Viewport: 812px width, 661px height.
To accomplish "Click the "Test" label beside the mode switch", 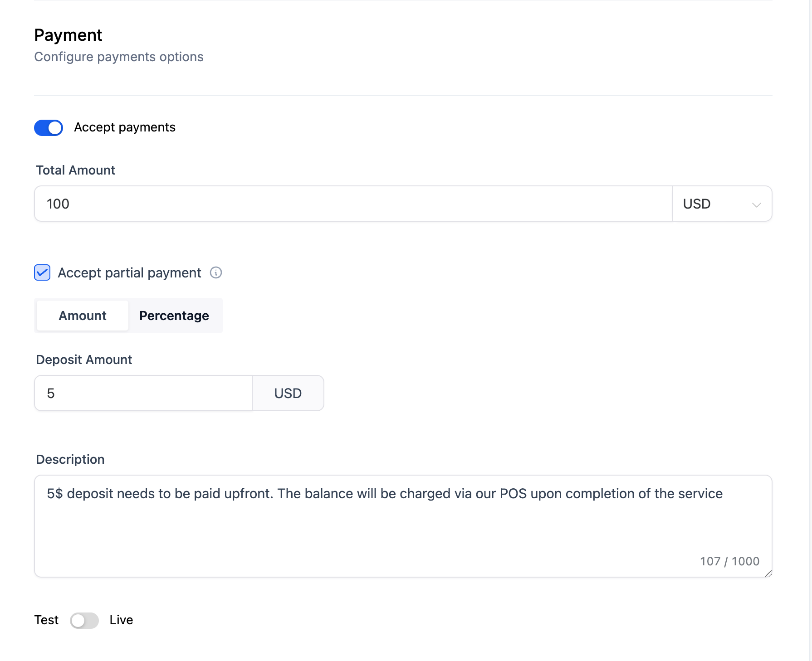I will (46, 620).
